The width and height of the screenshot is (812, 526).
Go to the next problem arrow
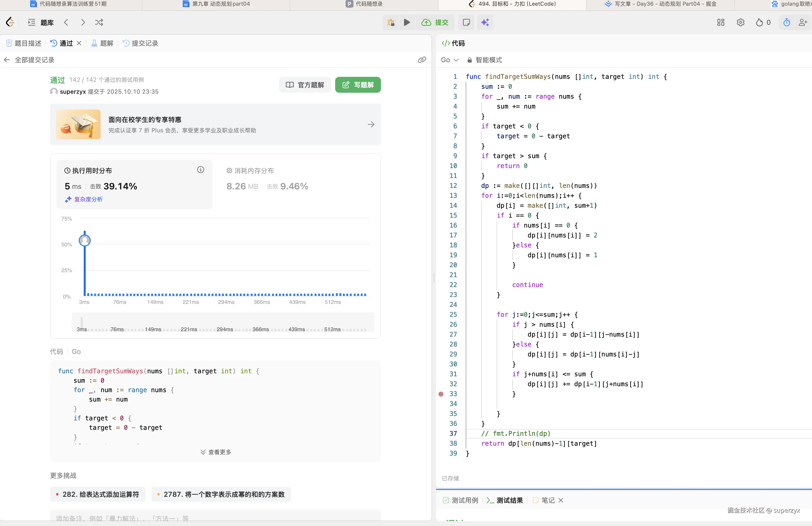click(83, 23)
